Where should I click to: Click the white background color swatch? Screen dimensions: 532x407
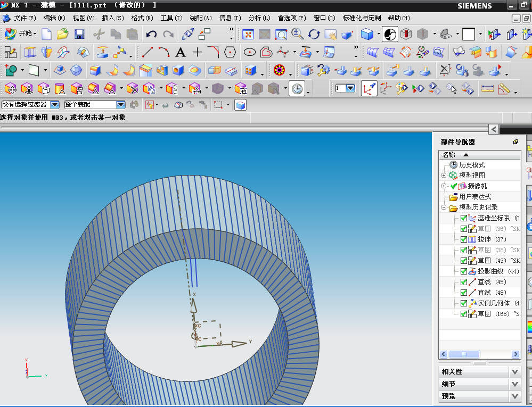[x=469, y=34]
